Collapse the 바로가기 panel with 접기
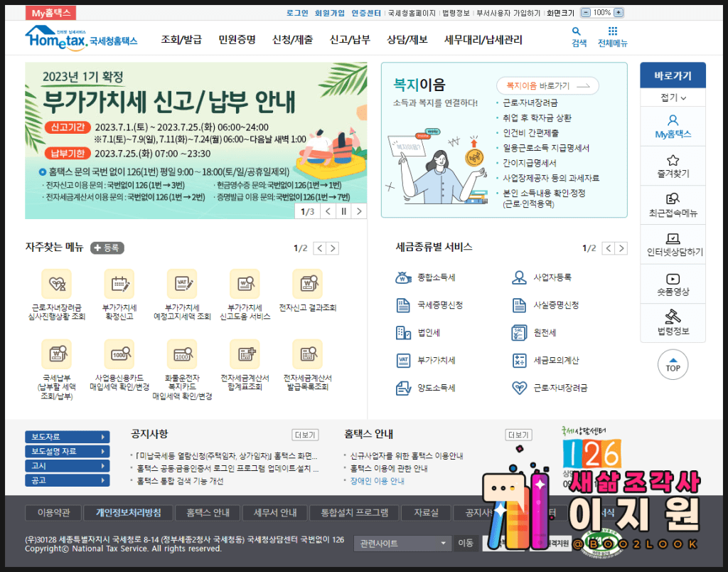 [673, 97]
